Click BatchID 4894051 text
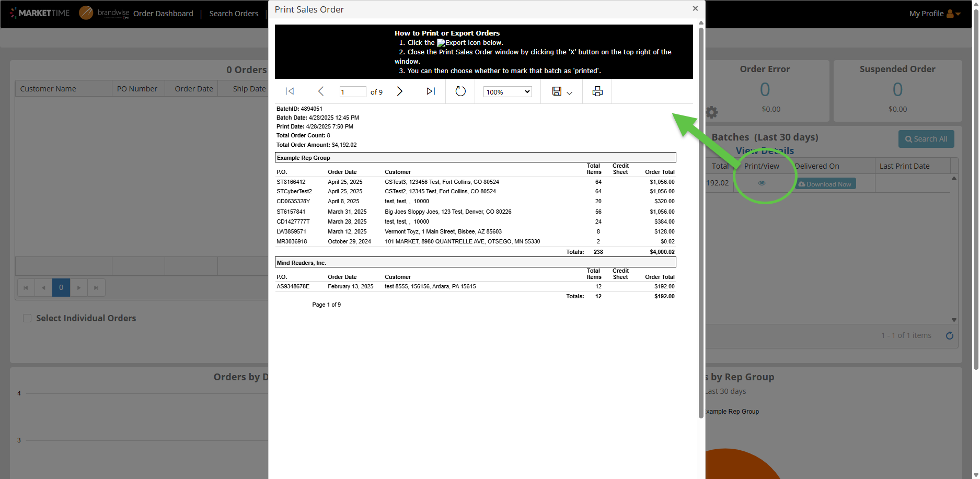 [299, 109]
